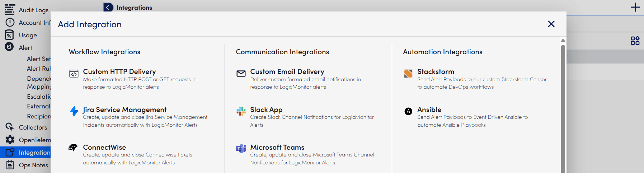Click the Microsoft Teams logo icon
Viewport: 644px width, 173px height.
pyautogui.click(x=241, y=149)
